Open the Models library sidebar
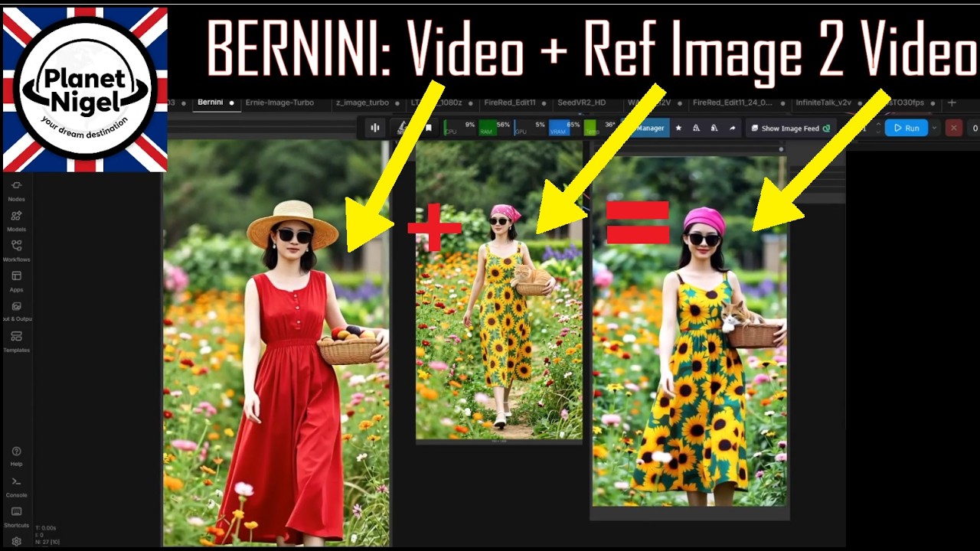The width and height of the screenshot is (980, 551). pyautogui.click(x=16, y=221)
